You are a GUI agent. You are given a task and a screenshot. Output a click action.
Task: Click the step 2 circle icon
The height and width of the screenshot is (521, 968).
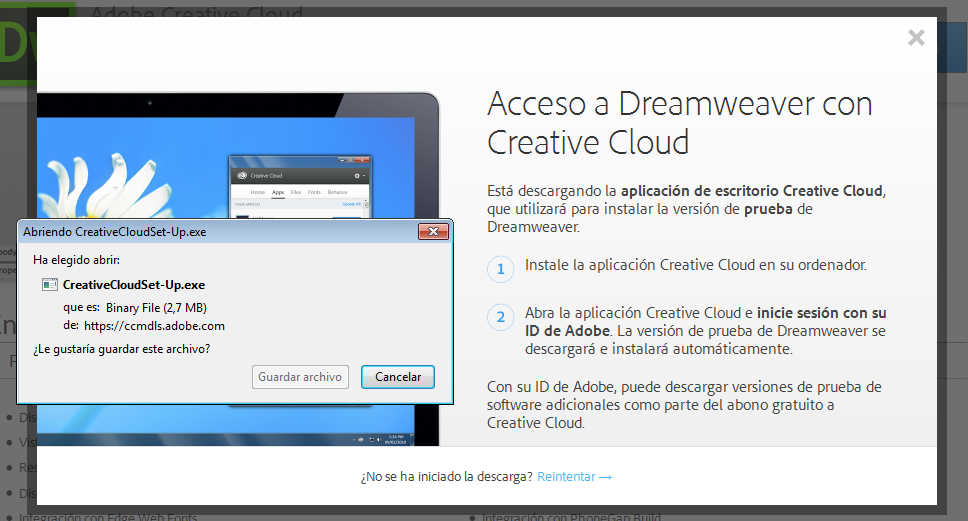pos(501,317)
